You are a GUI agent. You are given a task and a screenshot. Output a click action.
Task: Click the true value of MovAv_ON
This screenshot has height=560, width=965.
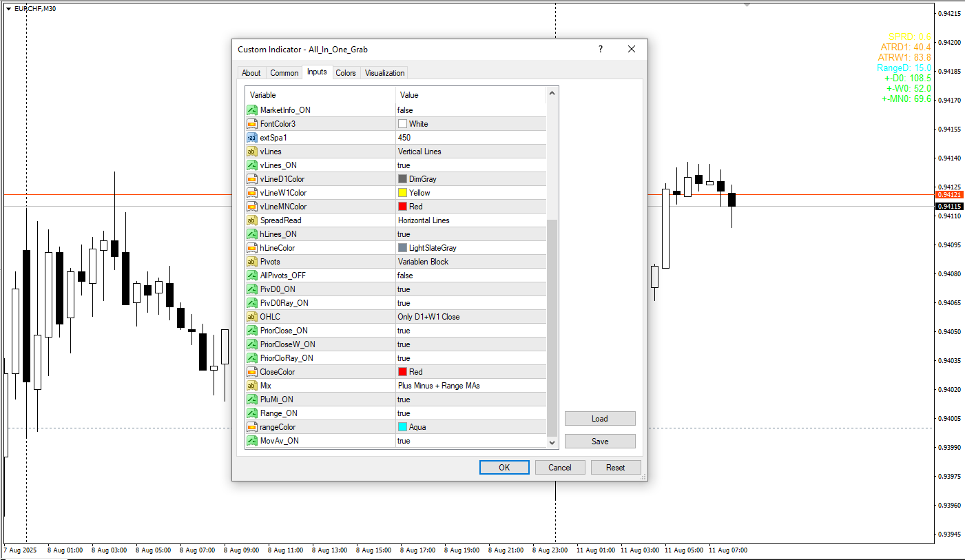404,441
